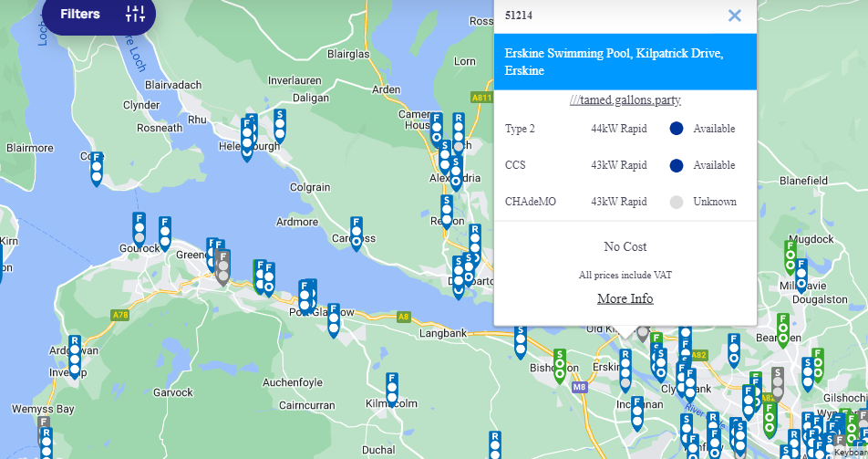Click the gray F marker in Greenock
Image resolution: width=868 pixels, height=459 pixels.
pyautogui.click(x=222, y=268)
